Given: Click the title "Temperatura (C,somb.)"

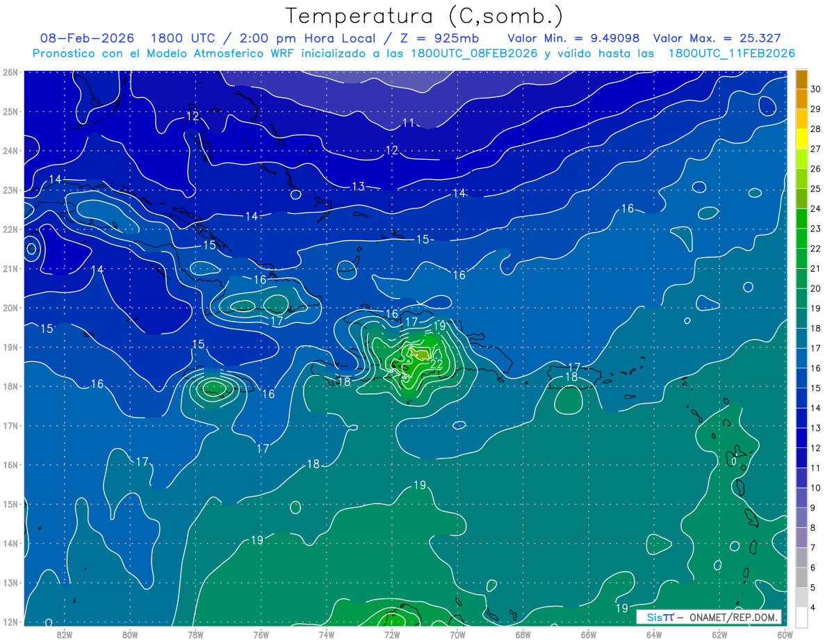Looking at the screenshot, I should (x=425, y=16).
